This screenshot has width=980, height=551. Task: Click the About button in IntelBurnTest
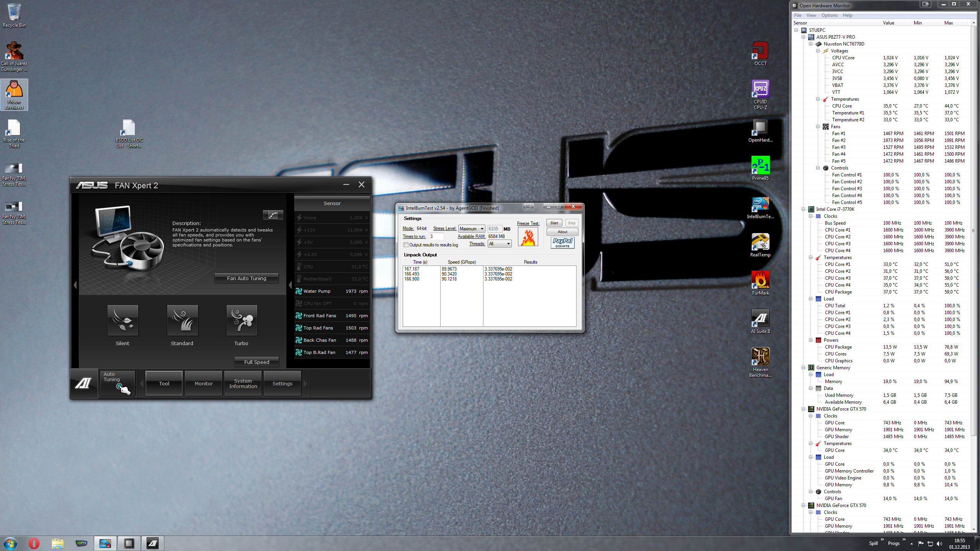pyautogui.click(x=562, y=231)
